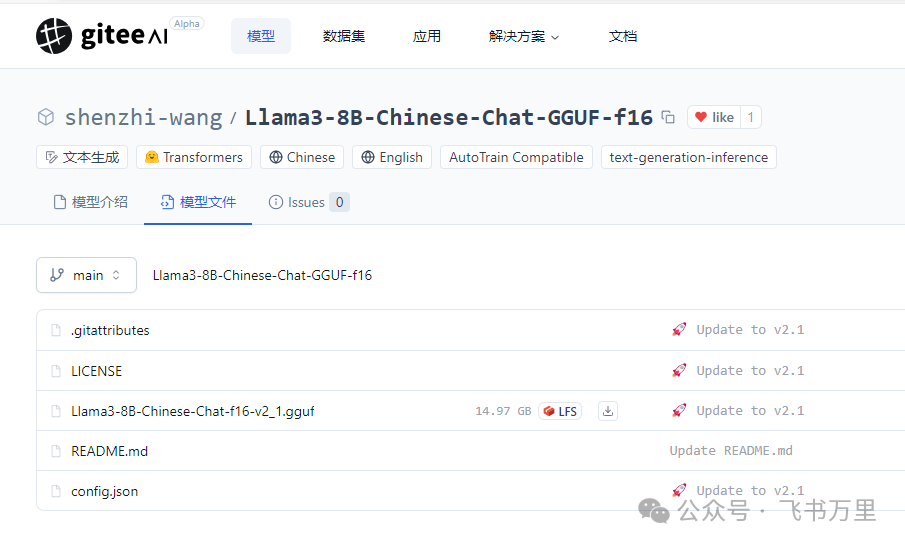This screenshot has height=546, width=905.
Task: Open the shenzhi-wang author link
Action: pyautogui.click(x=143, y=117)
